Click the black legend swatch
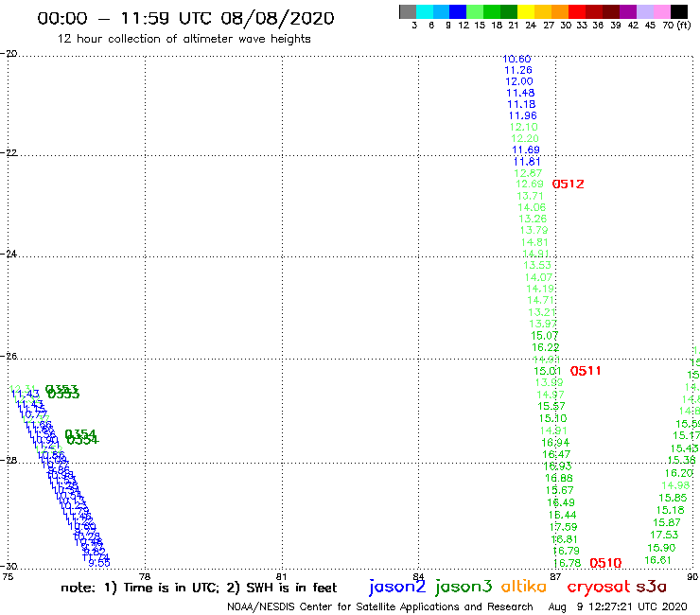The height and width of the screenshot is (615, 700). (678, 11)
